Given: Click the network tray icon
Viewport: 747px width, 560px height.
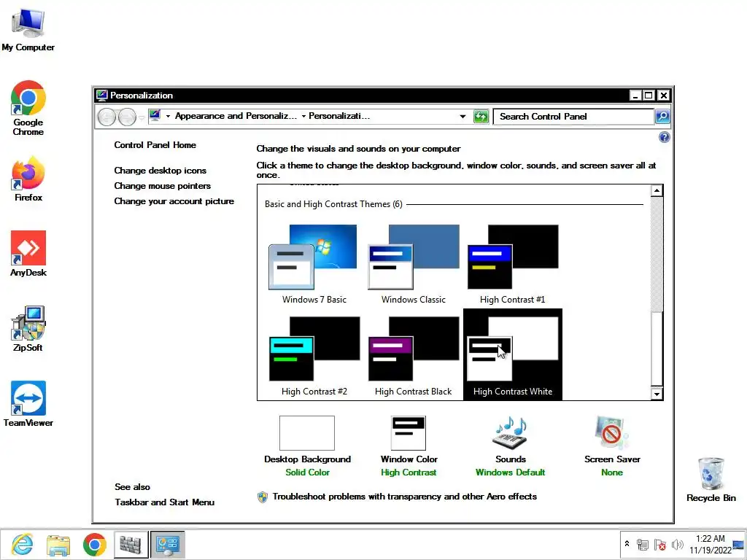Looking at the screenshot, I should point(642,544).
